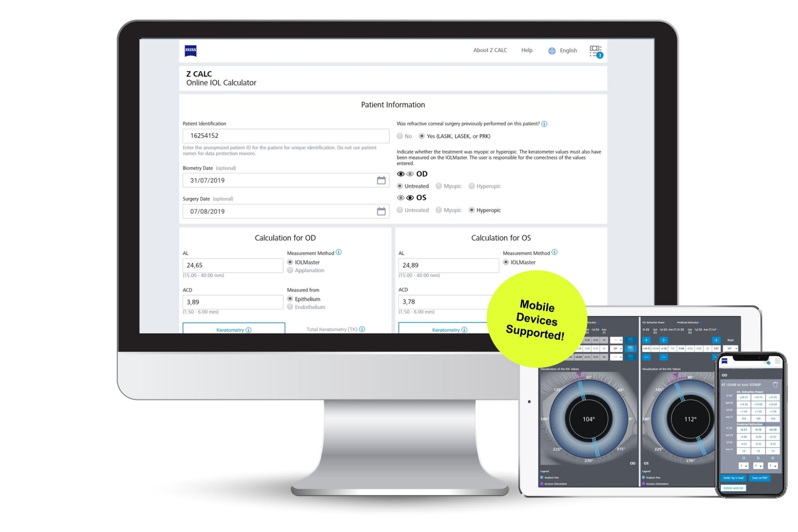Tap Order by e-mail on the phone

pyautogui.click(x=733, y=478)
